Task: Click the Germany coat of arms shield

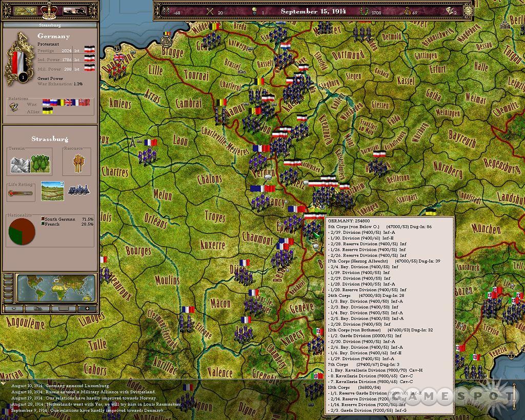Action: coord(20,58)
